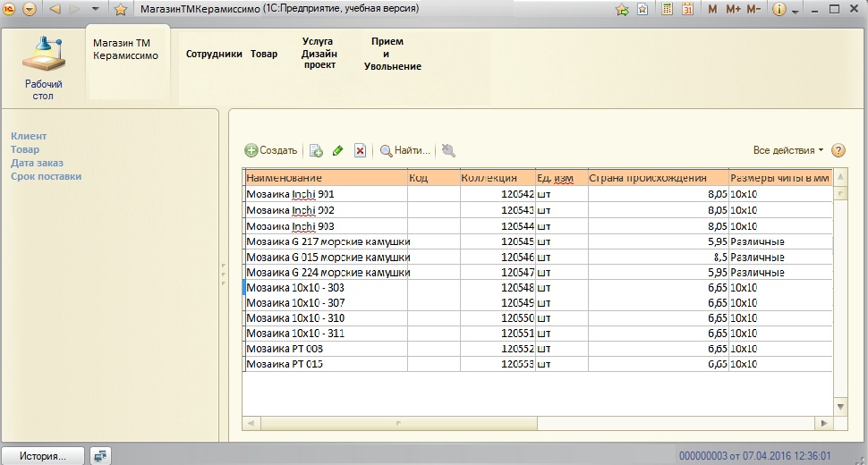The height and width of the screenshot is (465, 868).
Task: Open windows list icon beside История
Action: pyautogui.click(x=100, y=456)
